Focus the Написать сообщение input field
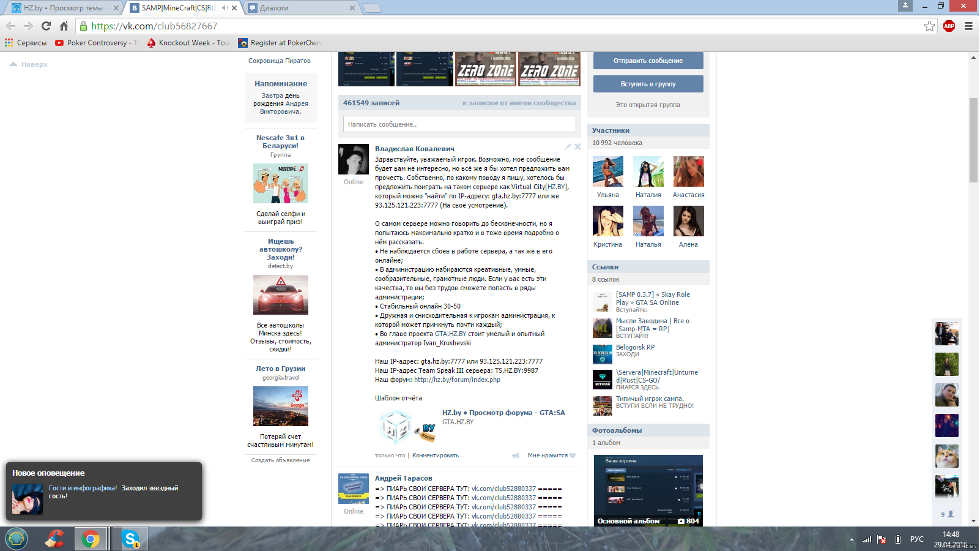 tap(459, 124)
